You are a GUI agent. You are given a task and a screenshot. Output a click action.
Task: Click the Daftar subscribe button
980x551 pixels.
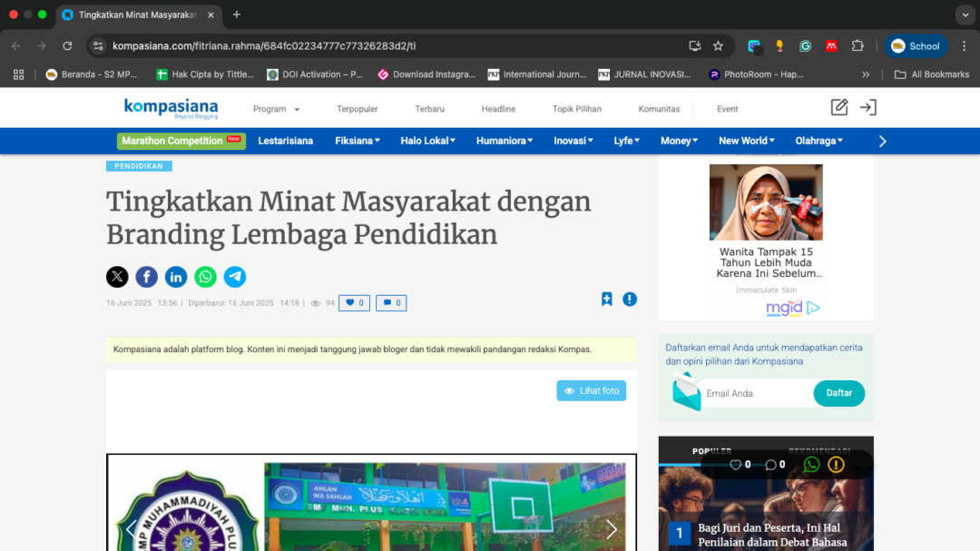[838, 393]
